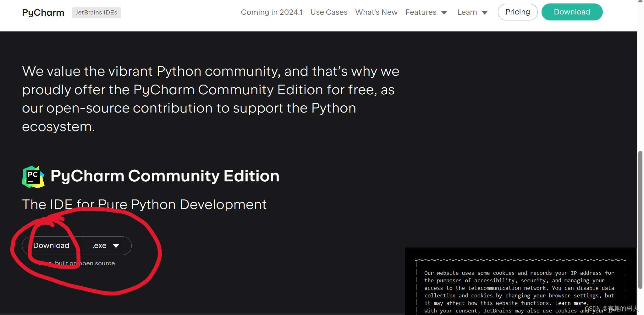The width and height of the screenshot is (644, 315).
Task: Select the Pricing option
Action: point(517,12)
